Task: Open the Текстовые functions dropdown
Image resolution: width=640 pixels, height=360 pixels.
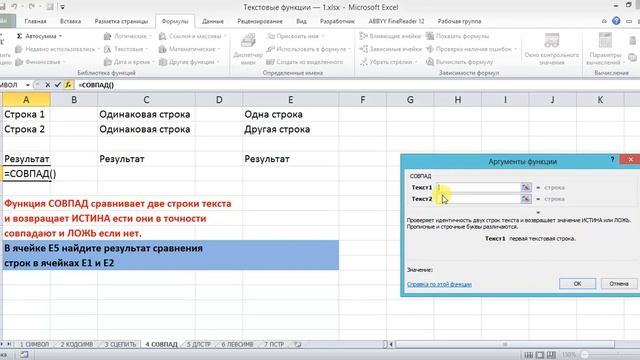Action: pos(126,49)
